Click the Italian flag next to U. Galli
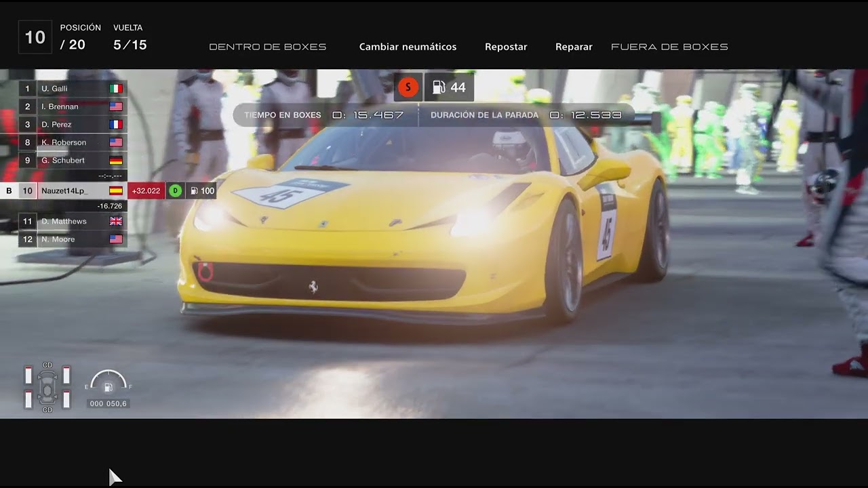The height and width of the screenshot is (488, 868). coord(116,89)
